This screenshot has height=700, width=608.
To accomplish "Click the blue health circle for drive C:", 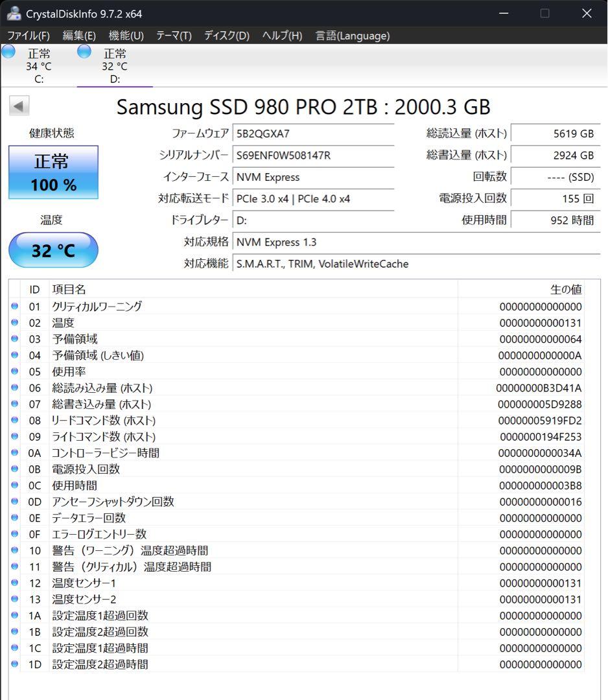I will click(x=8, y=51).
